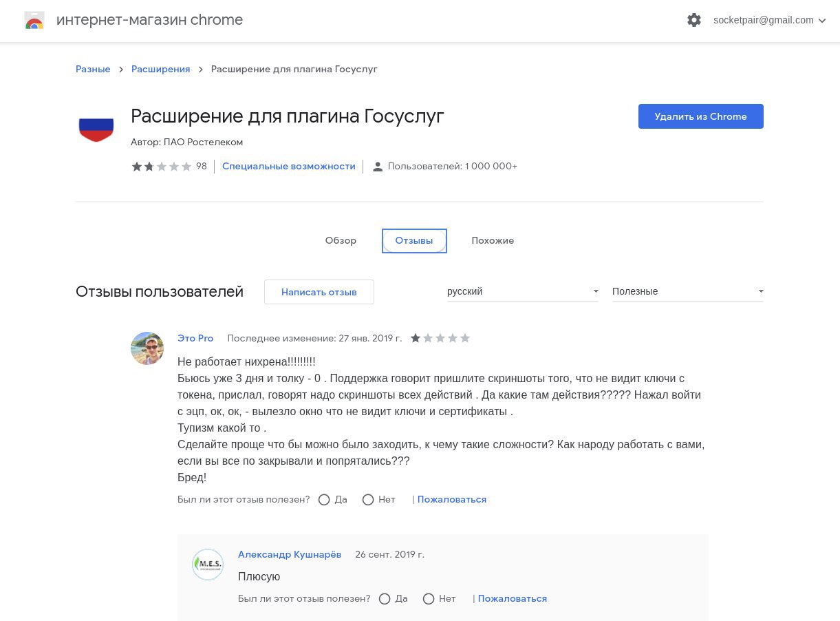Viewport: 840px width, 621px height.
Task: Open the Расширения breadcrumb link
Action: [160, 70]
